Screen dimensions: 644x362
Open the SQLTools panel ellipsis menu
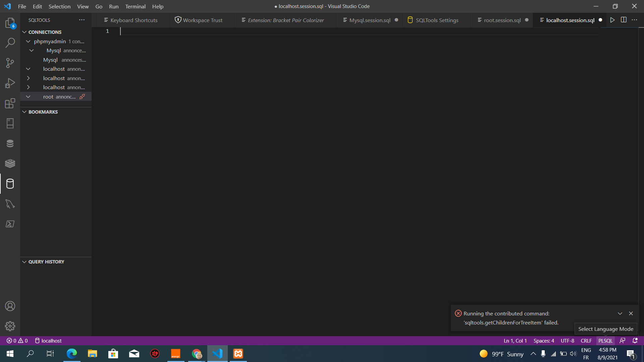(x=82, y=20)
